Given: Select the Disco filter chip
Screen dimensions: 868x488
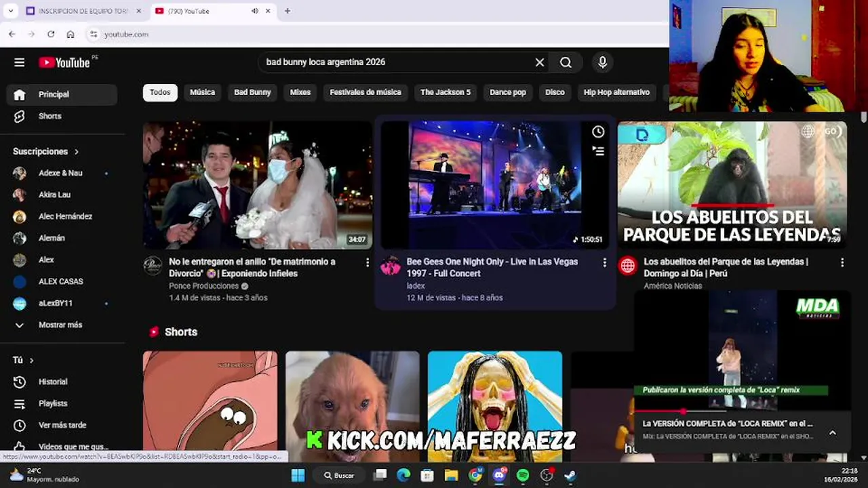Looking at the screenshot, I should [x=555, y=92].
